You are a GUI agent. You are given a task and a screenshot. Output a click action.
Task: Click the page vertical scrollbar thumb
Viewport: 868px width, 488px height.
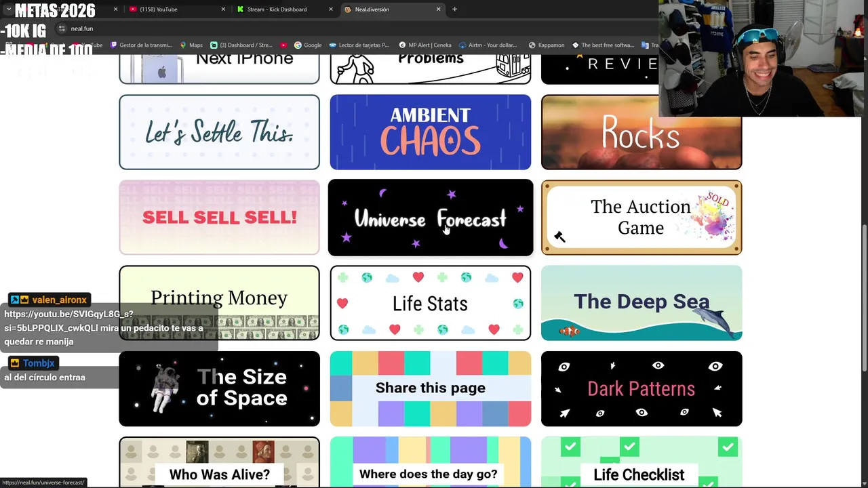tap(864, 298)
